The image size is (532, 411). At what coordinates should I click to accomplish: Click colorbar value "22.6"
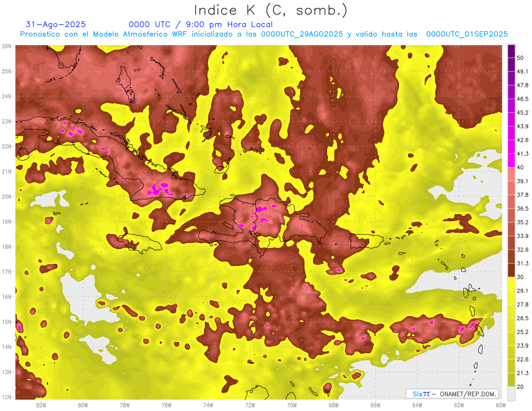[x=523, y=359]
